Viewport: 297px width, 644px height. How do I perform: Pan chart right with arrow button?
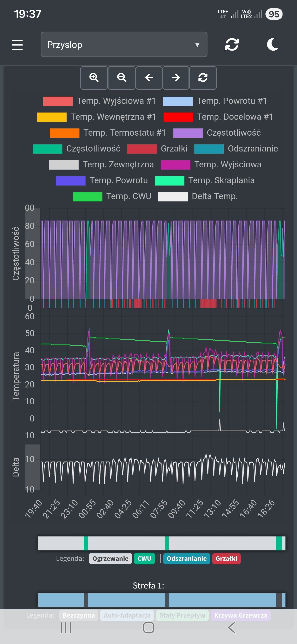point(176,78)
